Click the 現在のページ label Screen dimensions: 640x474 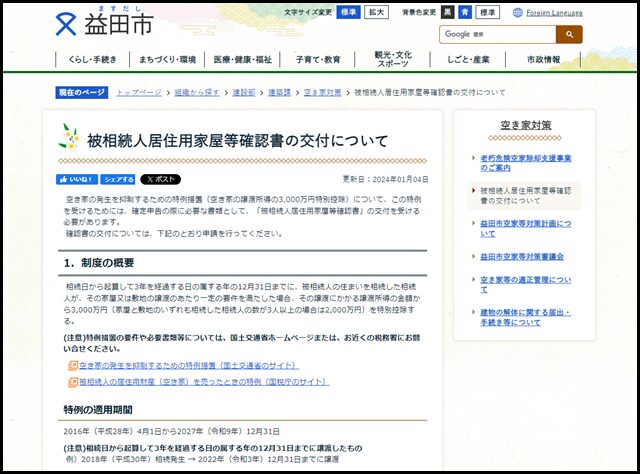point(82,93)
